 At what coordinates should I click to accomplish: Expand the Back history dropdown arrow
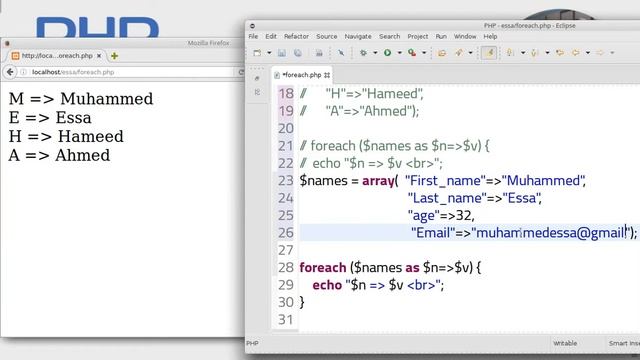tap(588, 53)
